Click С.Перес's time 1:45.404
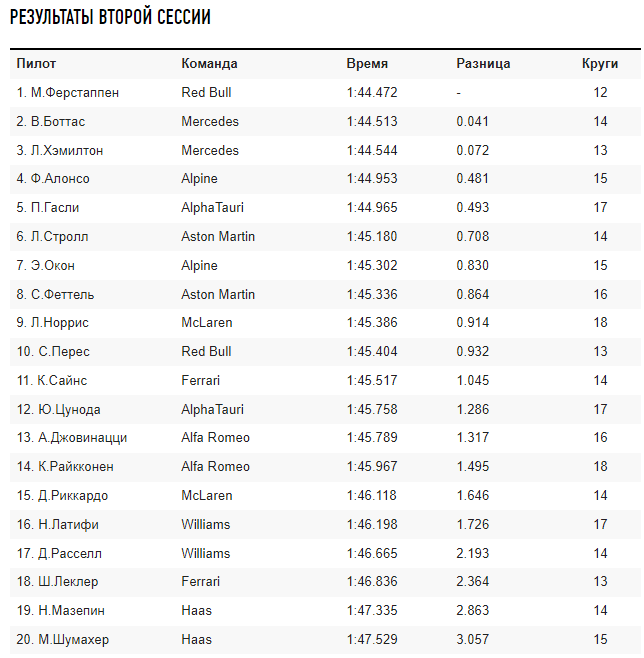The image size is (644, 658). click(x=372, y=352)
